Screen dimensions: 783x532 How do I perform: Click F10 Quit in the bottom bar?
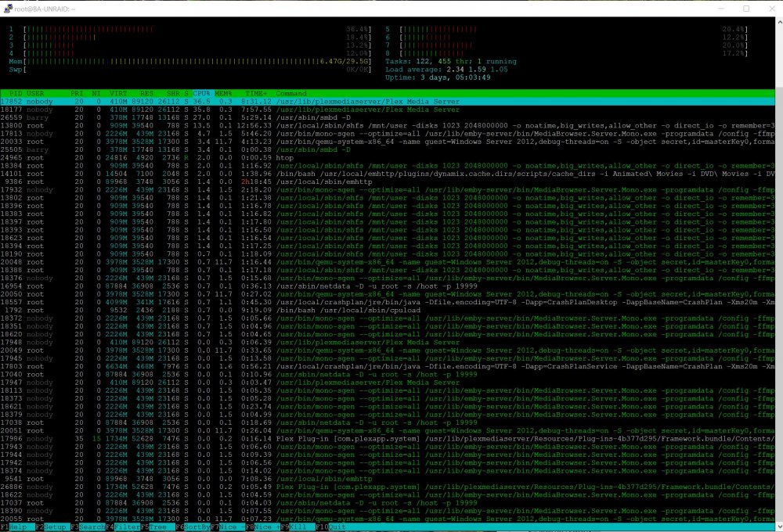point(330,527)
